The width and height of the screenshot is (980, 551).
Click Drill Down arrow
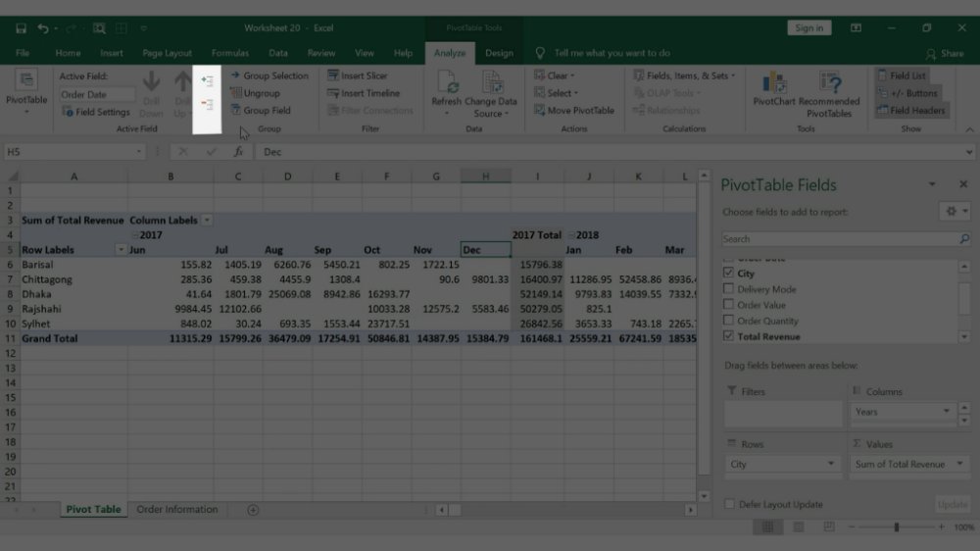151,94
